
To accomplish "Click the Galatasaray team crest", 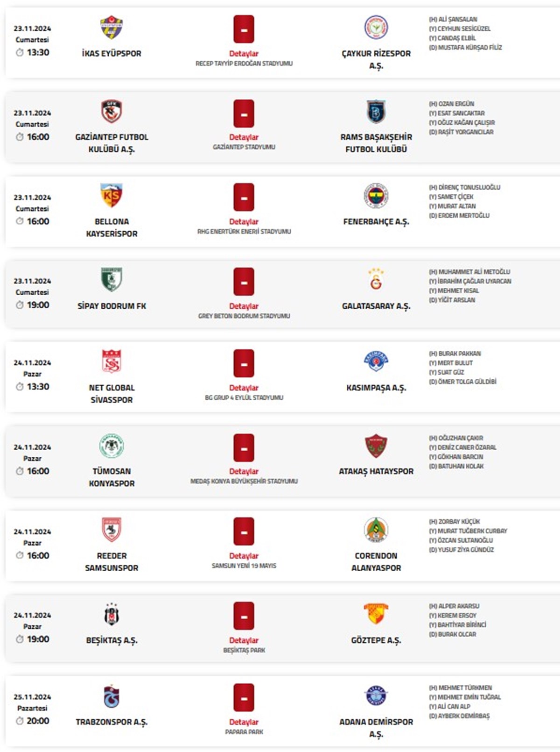I will click(376, 280).
